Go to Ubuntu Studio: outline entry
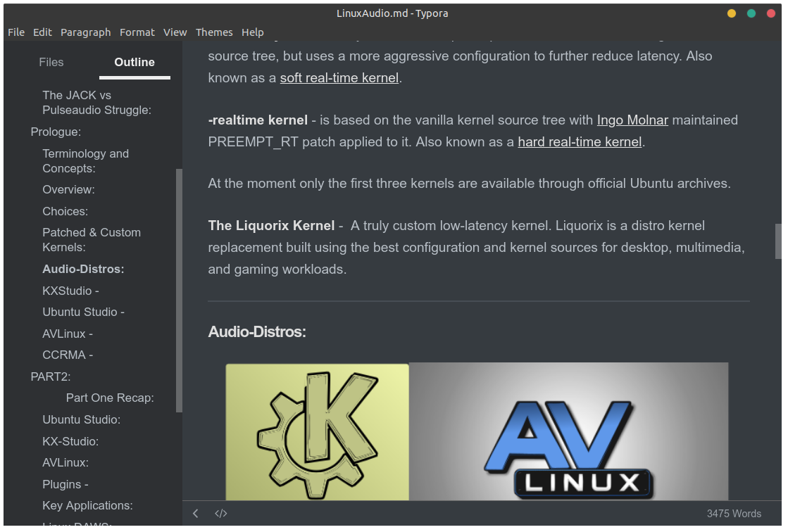Image resolution: width=788 pixels, height=532 pixels. coord(82,420)
